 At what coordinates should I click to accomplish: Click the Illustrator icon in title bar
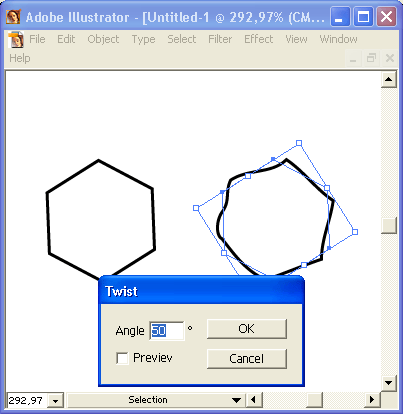coord(13,17)
